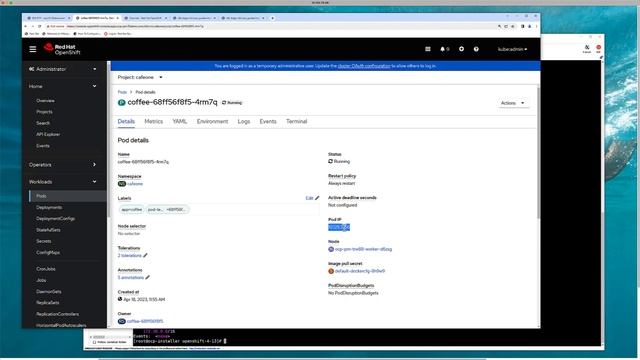The height and width of the screenshot is (360, 640).
Task: Open ReplicaSets in the sidebar
Action: coord(48,302)
